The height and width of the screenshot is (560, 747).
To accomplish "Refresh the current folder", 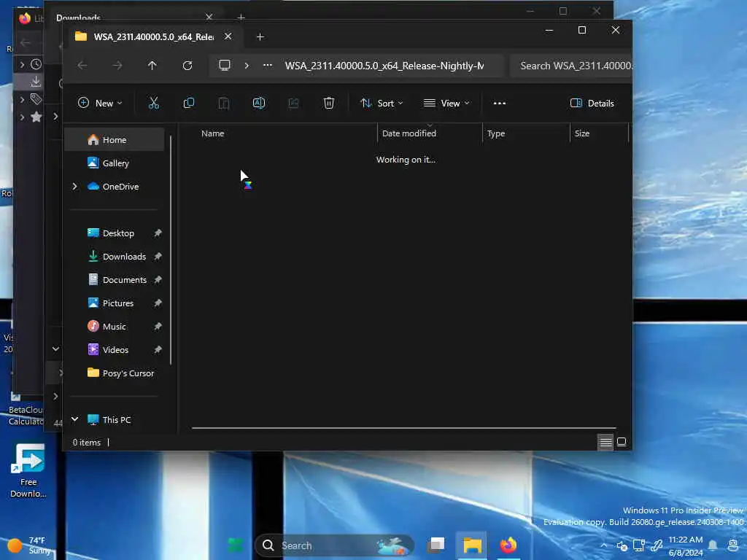I will coord(187,65).
